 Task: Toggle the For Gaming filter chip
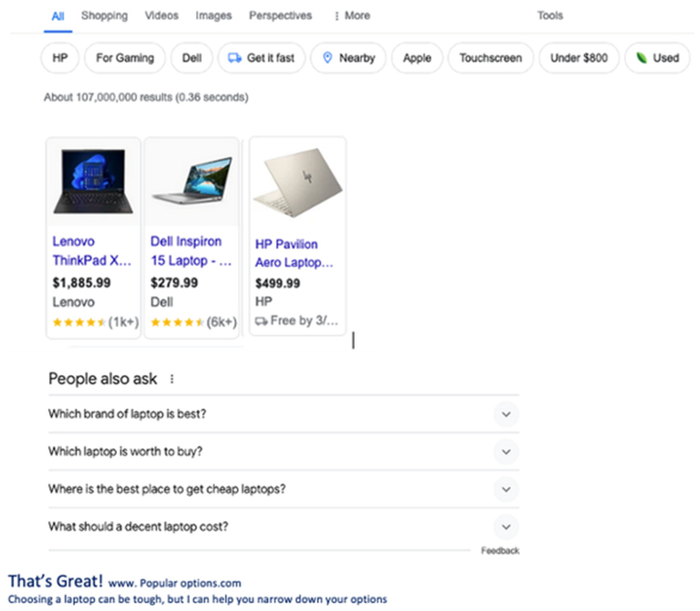(x=125, y=58)
